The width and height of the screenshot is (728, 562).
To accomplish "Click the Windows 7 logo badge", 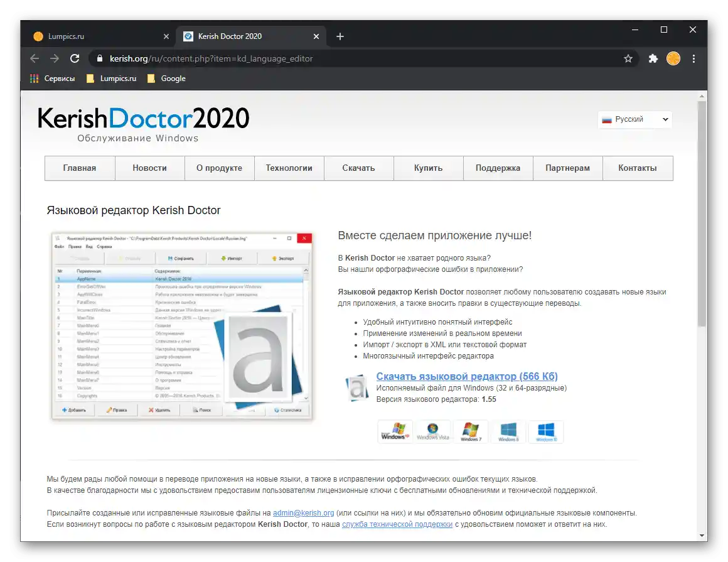I will tap(471, 431).
